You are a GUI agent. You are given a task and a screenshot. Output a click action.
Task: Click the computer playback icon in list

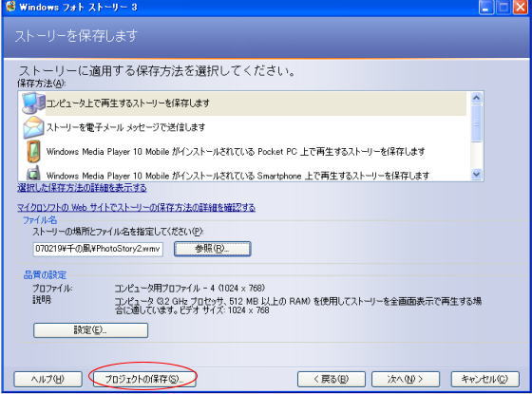[33, 103]
